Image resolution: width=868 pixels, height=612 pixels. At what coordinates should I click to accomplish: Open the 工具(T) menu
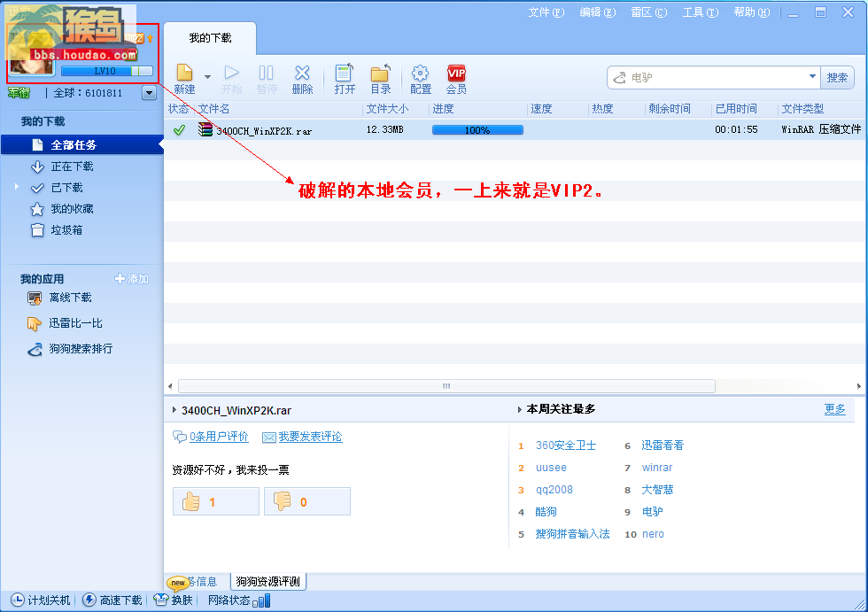pos(701,12)
